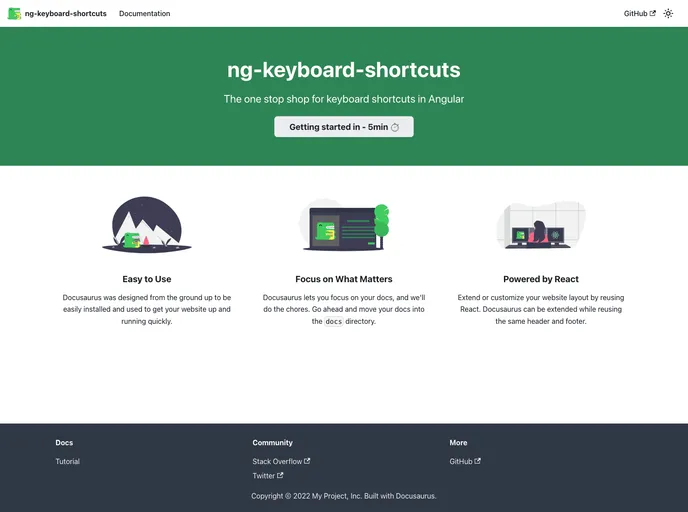Click the ng-keyboard-shortcuts dinosaur logo icon
Image resolution: width=688 pixels, height=512 pixels.
(x=14, y=14)
